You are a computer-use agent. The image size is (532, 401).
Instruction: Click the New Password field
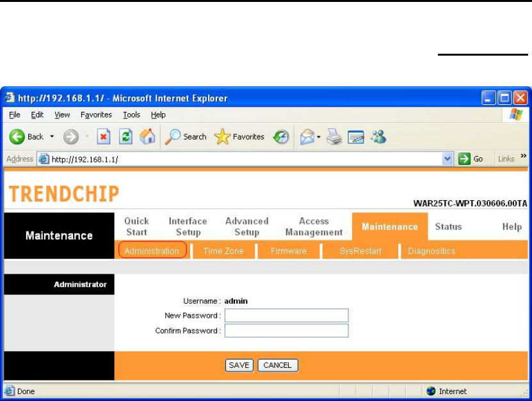[x=286, y=315]
